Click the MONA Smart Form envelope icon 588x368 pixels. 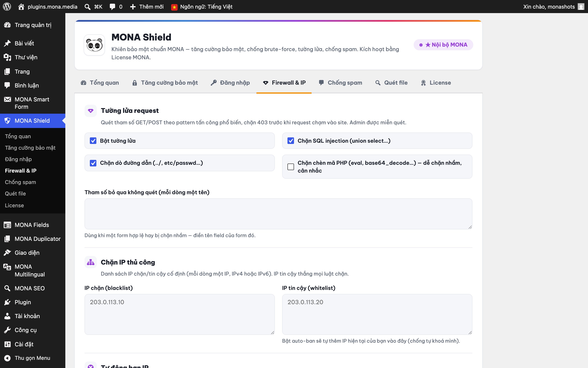(x=7, y=99)
